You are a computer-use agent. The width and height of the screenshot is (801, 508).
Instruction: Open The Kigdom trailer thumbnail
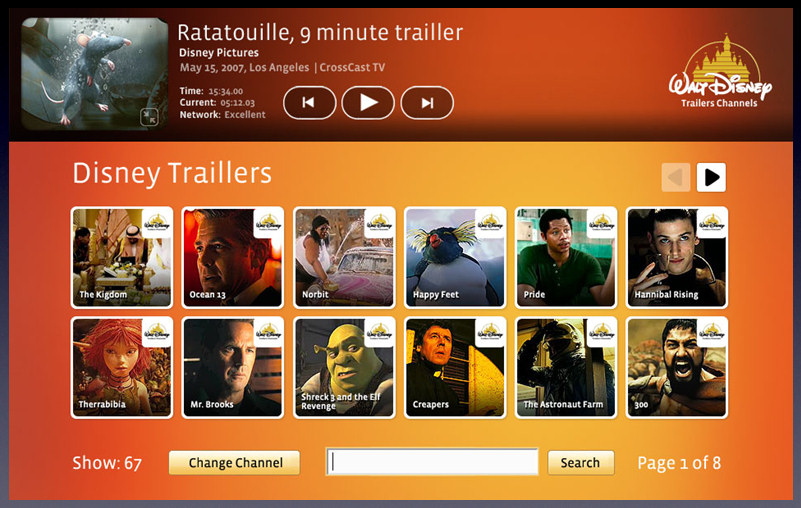click(122, 257)
